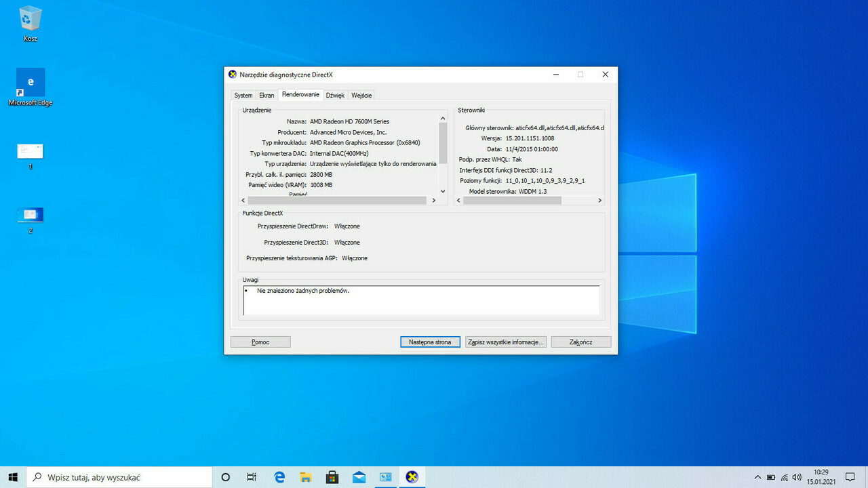Select desktop file named 2

pyautogui.click(x=31, y=220)
